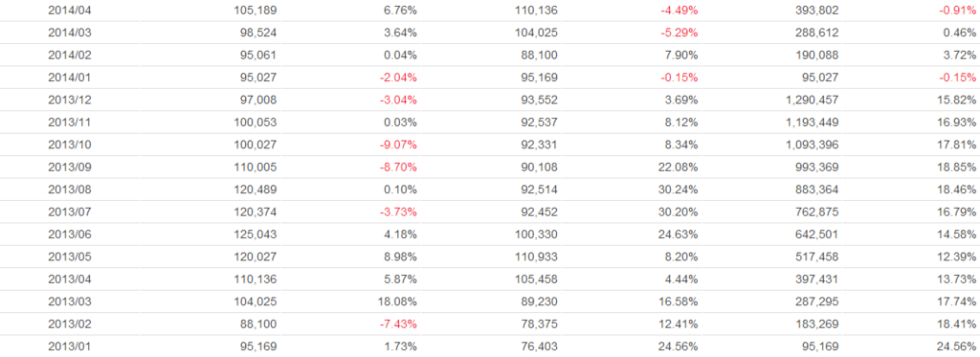Select the 2014/03 row date
The height and width of the screenshot is (357, 980).
[69, 33]
